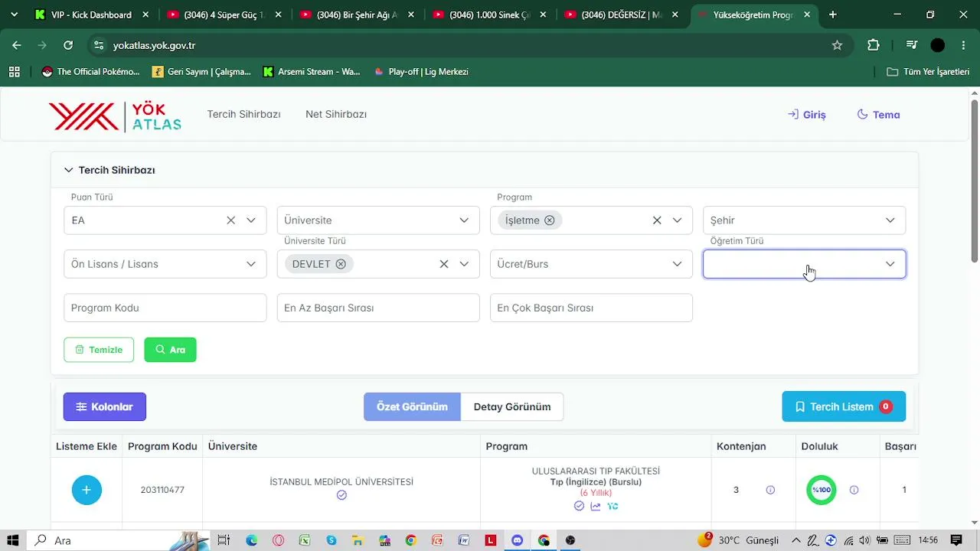Show Kontenjan info for the Medipol row
The width and height of the screenshot is (980, 551).
(770, 490)
